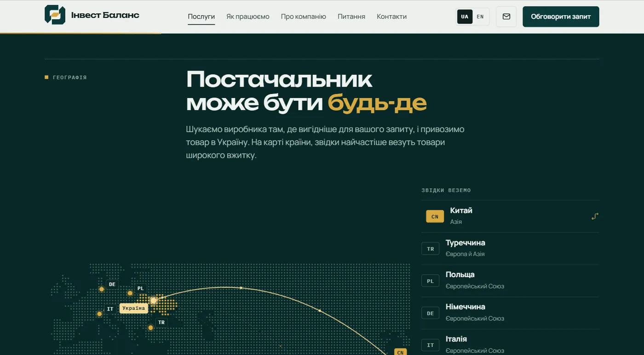
Task: Click Європейський Союз under Польща
Action: click(475, 286)
